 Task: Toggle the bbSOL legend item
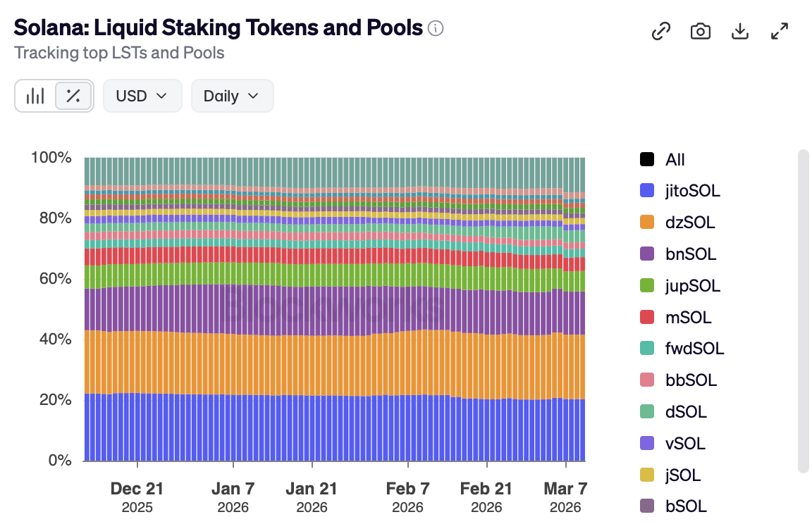pos(691,380)
